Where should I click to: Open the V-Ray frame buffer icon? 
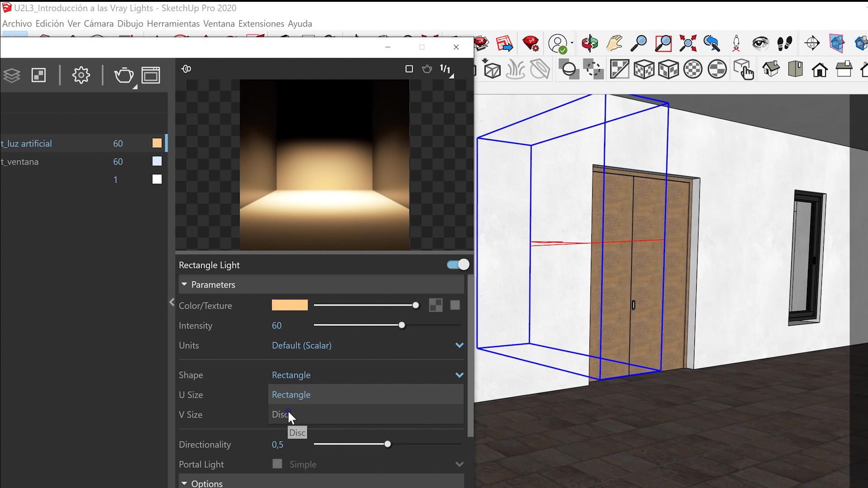coord(151,75)
